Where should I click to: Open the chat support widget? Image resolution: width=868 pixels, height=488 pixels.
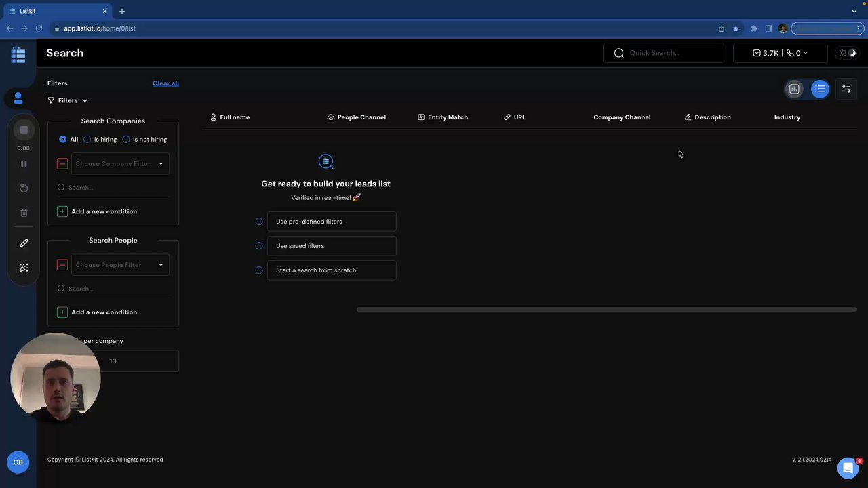click(848, 468)
